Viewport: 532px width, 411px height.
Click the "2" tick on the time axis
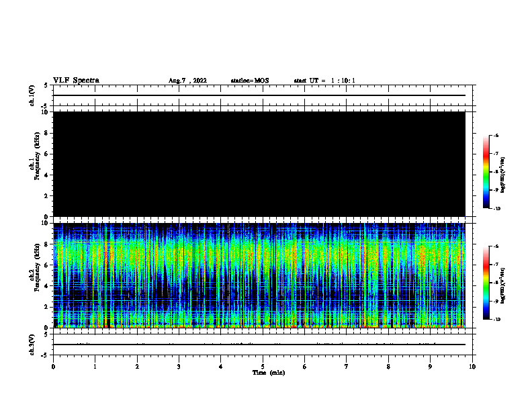pos(137,367)
